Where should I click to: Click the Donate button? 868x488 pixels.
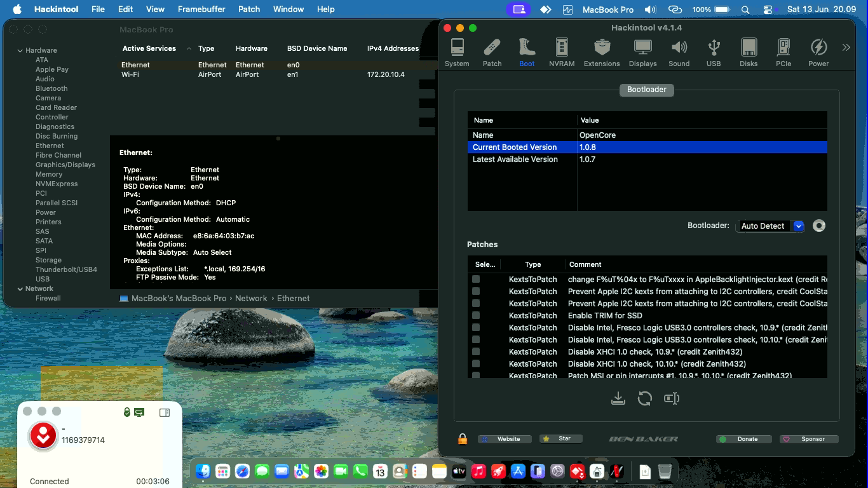[x=743, y=439]
